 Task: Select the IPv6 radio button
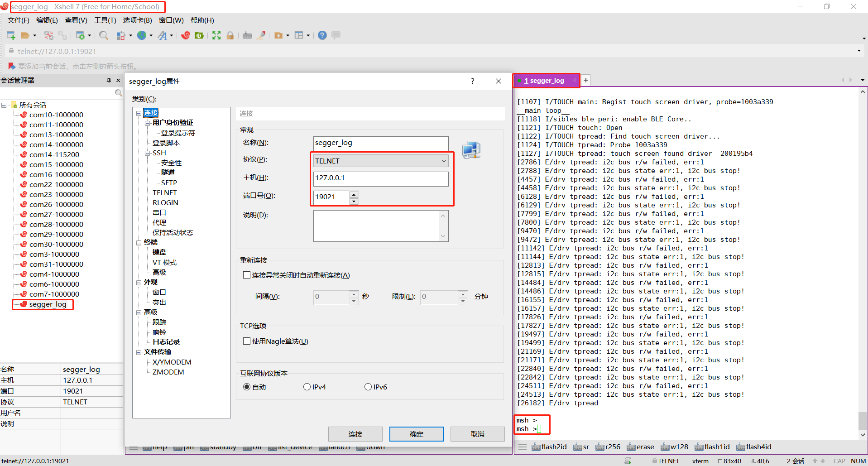click(368, 387)
